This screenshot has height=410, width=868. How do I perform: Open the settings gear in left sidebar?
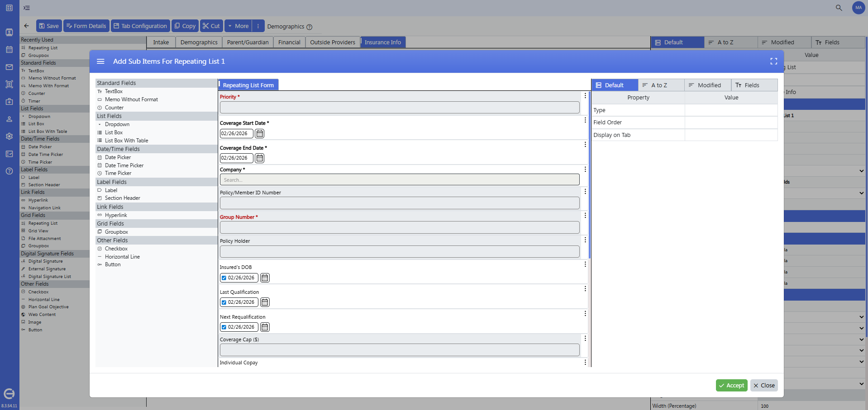click(x=9, y=136)
